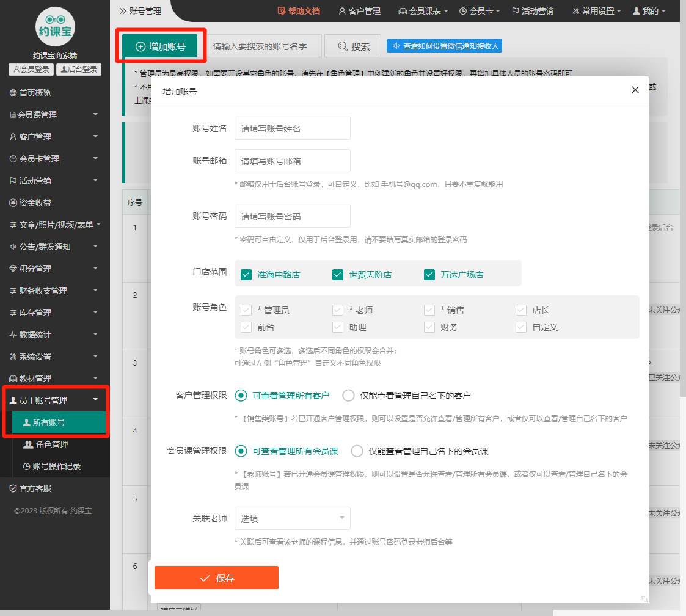This screenshot has height=616, width=686.
Task: Click the 搜索 button
Action: click(x=353, y=46)
